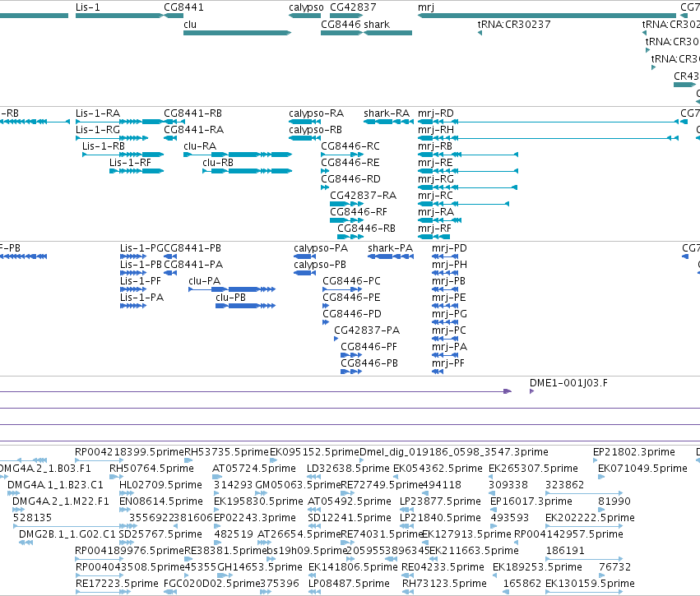Click the Lis-1-RA transcript label
This screenshot has height=596, width=700.
point(98,113)
